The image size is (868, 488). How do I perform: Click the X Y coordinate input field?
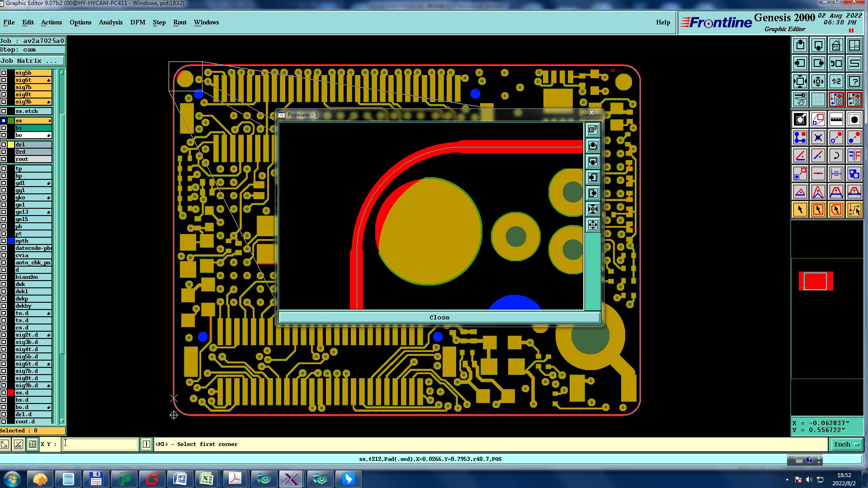(x=100, y=444)
